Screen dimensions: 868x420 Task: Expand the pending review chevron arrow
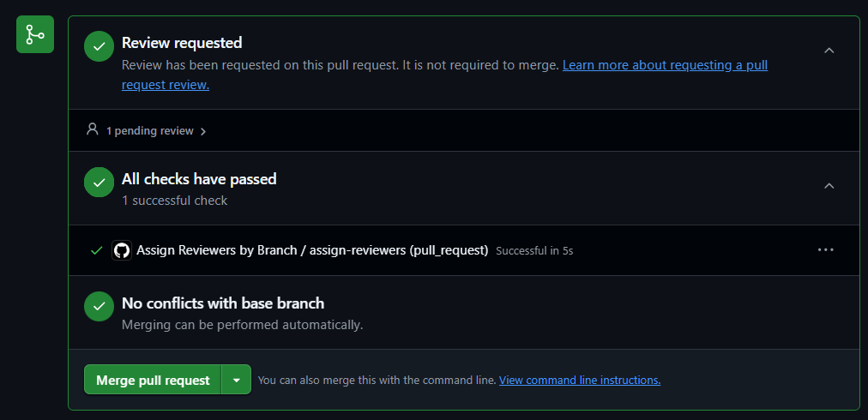(x=203, y=132)
